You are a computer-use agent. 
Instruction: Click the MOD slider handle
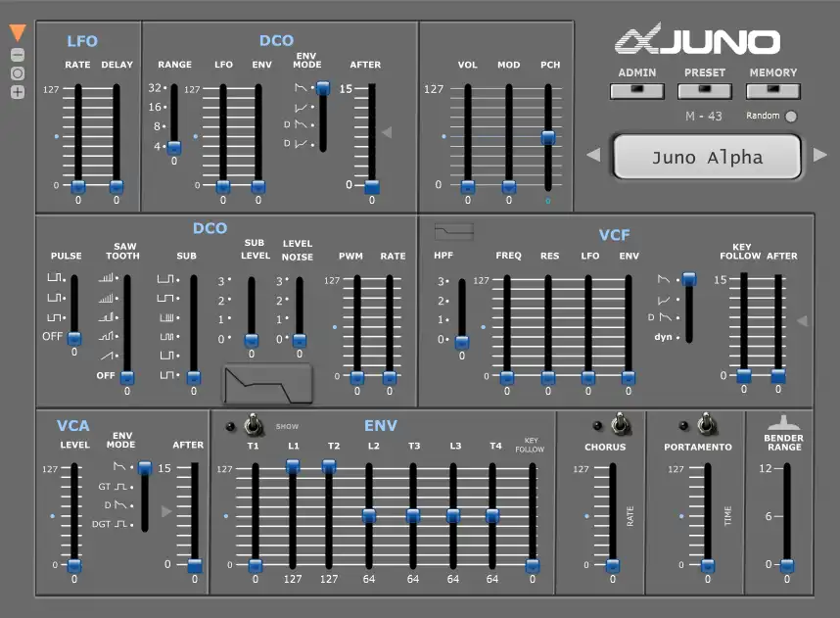tap(508, 187)
